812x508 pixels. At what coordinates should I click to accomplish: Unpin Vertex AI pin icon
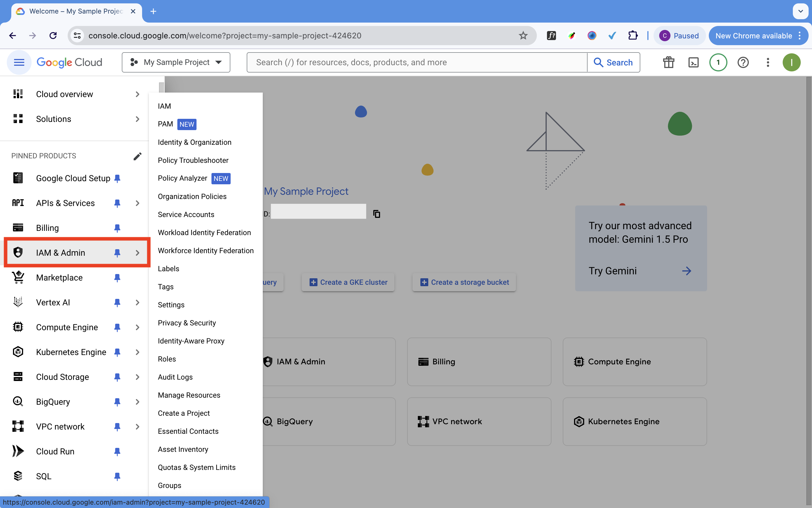tap(117, 302)
